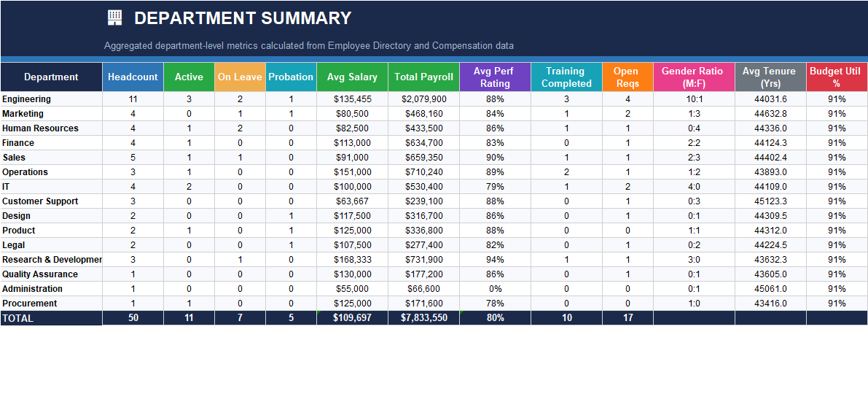Click the Legal department cell
This screenshot has height=413, width=868.
[52, 245]
